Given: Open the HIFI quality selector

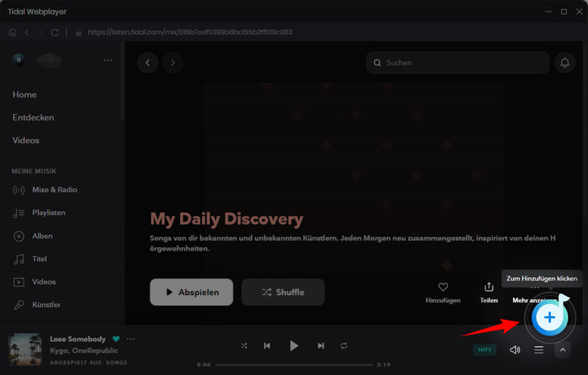Looking at the screenshot, I should 485,350.
